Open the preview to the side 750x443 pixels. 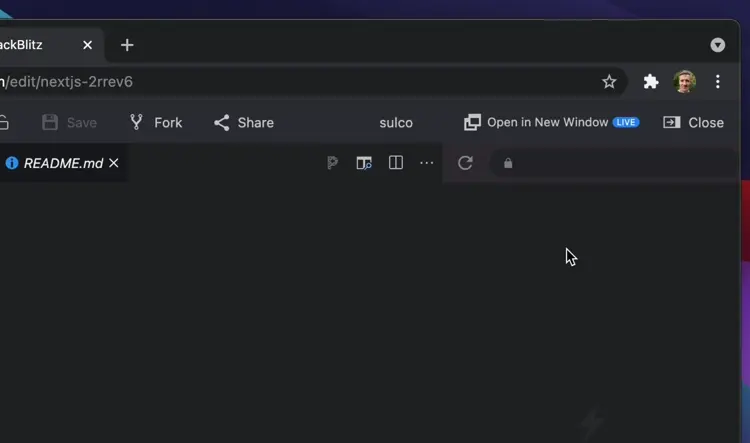[364, 163]
